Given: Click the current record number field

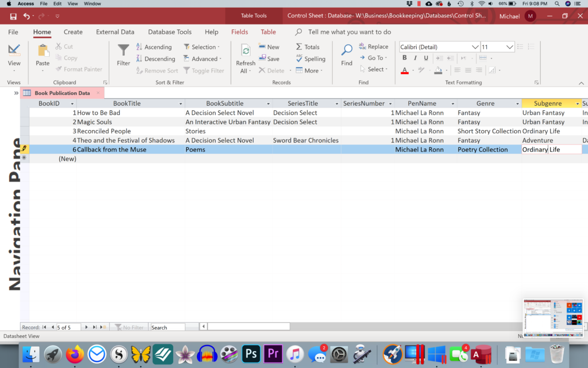Looking at the screenshot, I should pyautogui.click(x=68, y=328).
